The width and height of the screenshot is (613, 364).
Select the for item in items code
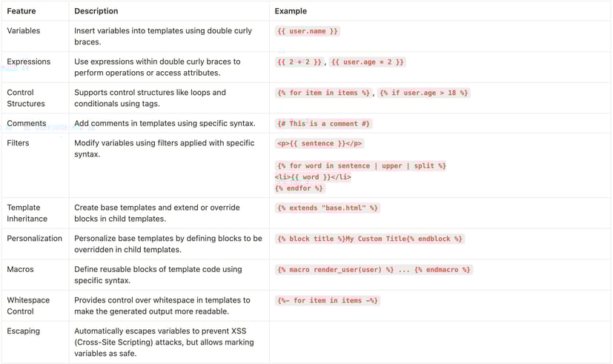323,93
